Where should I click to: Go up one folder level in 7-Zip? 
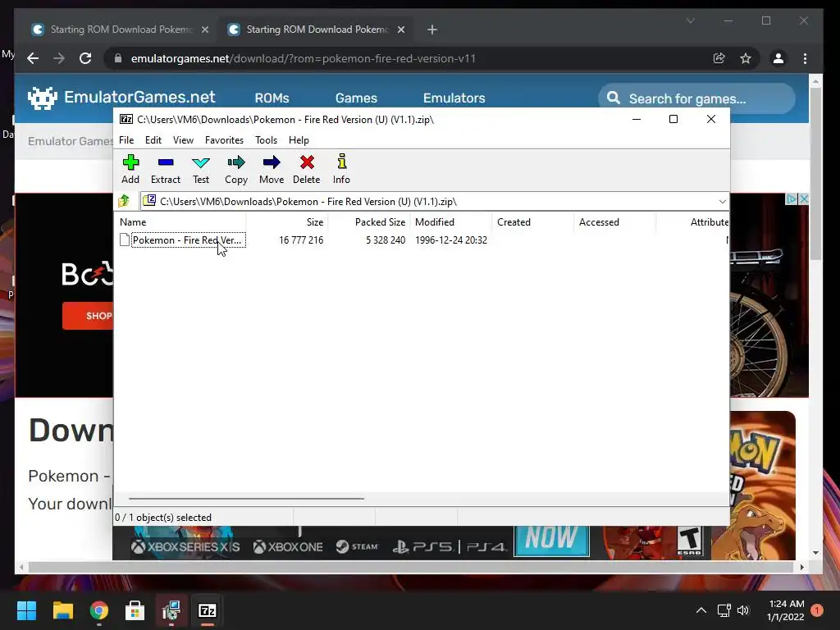[125, 202]
